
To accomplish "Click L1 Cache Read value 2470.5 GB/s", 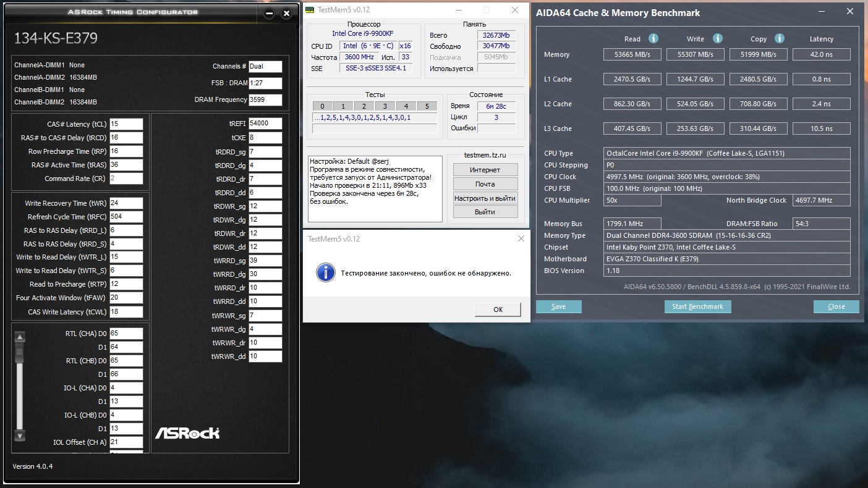I will pos(632,79).
